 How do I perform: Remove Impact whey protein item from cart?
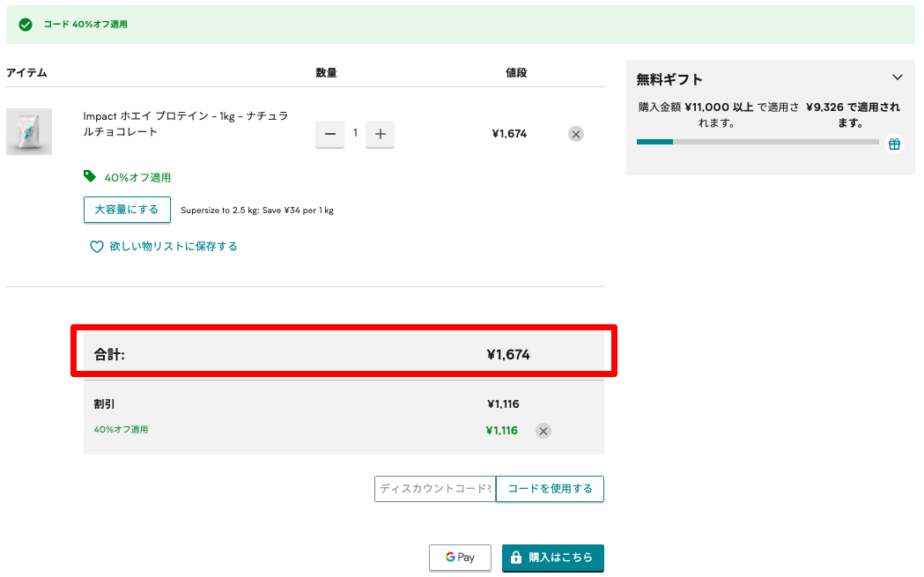[x=576, y=134]
